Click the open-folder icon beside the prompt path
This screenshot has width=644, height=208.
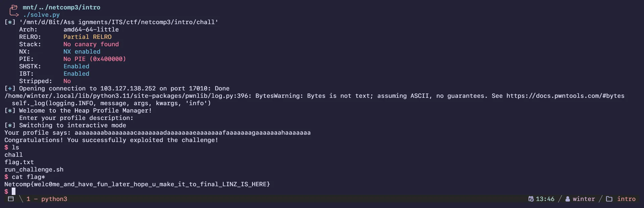click(13, 8)
